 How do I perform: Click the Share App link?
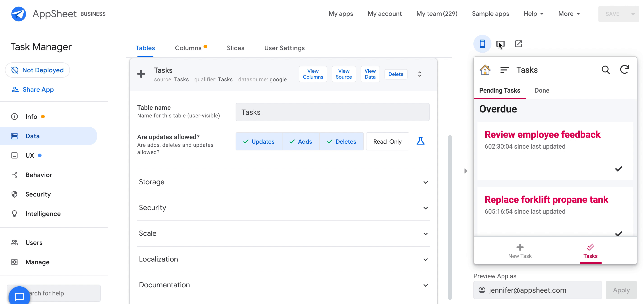pyautogui.click(x=38, y=90)
